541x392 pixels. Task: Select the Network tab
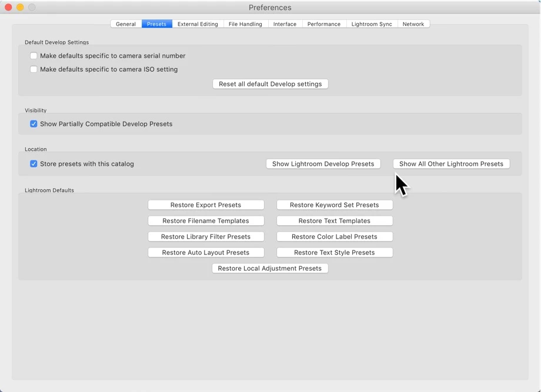click(413, 24)
